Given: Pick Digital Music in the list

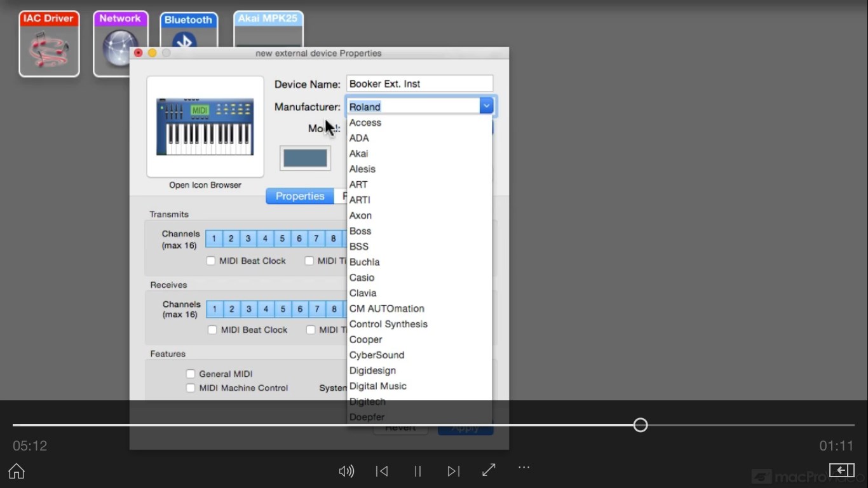Looking at the screenshot, I should coord(419,386).
